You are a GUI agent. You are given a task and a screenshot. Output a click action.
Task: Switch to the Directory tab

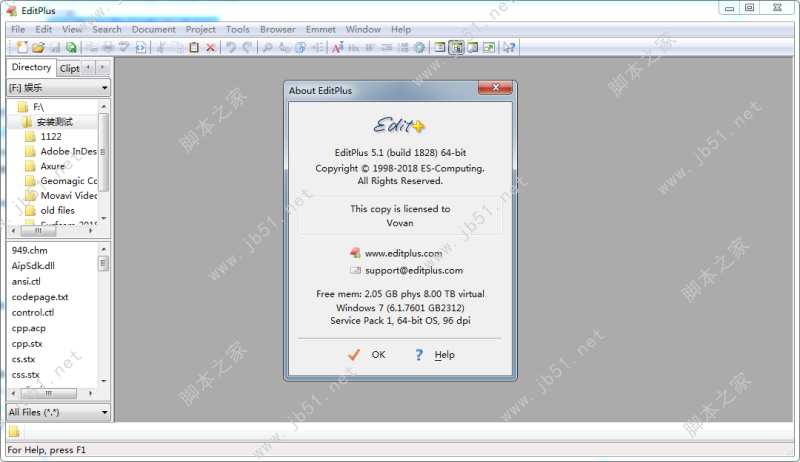point(31,67)
